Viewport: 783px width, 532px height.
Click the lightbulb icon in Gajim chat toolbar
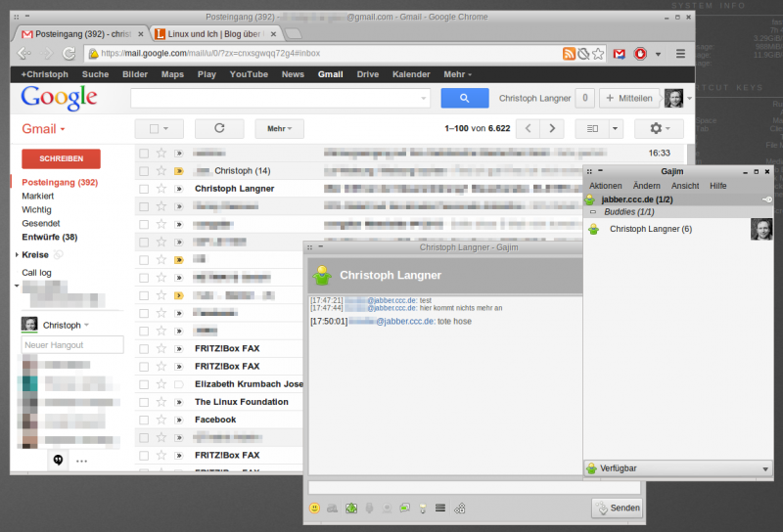point(423,509)
